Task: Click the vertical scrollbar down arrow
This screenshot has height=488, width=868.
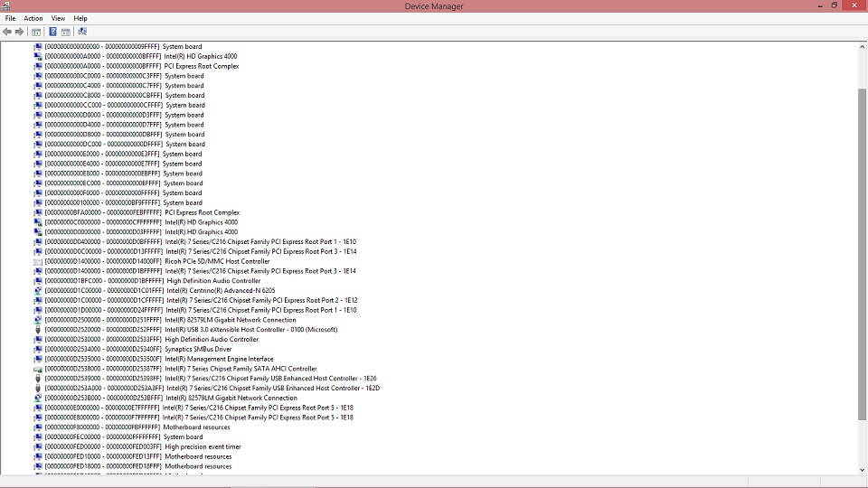Action: (x=862, y=470)
